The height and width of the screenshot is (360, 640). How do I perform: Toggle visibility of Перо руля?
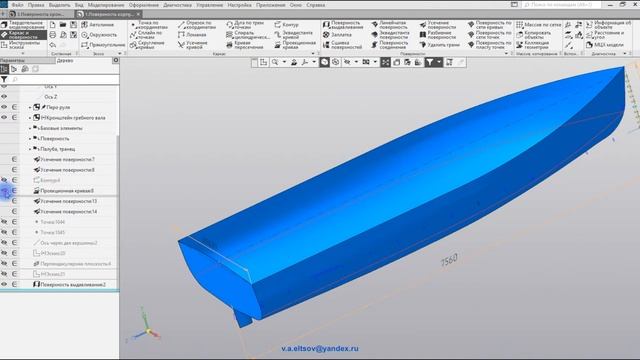tap(4, 107)
